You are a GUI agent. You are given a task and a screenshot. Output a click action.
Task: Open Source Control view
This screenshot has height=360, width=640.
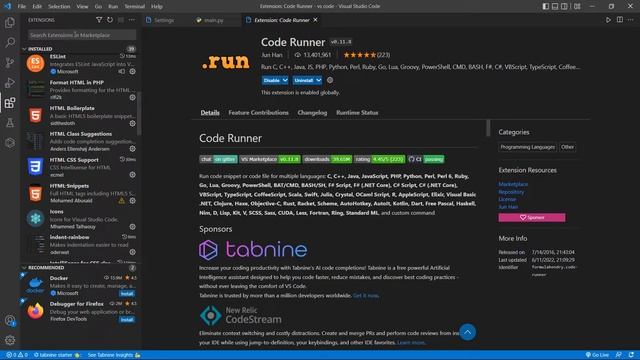(10, 62)
